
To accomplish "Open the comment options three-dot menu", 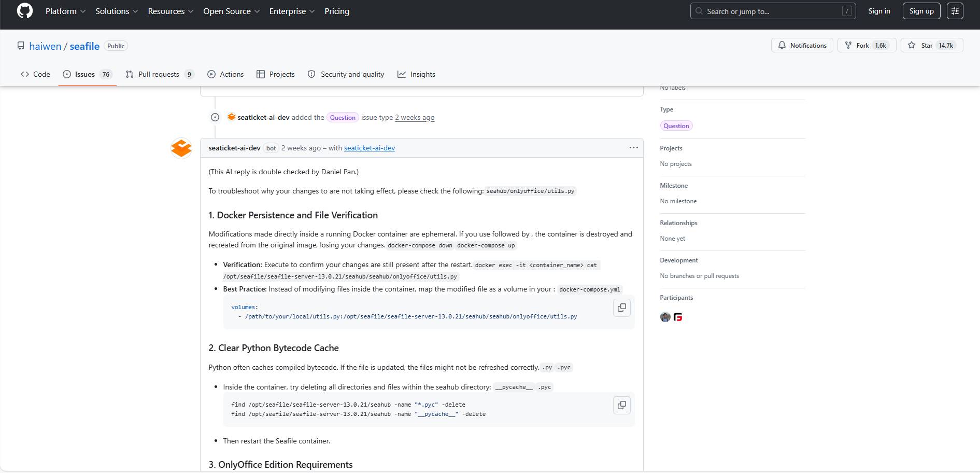I will (633, 148).
